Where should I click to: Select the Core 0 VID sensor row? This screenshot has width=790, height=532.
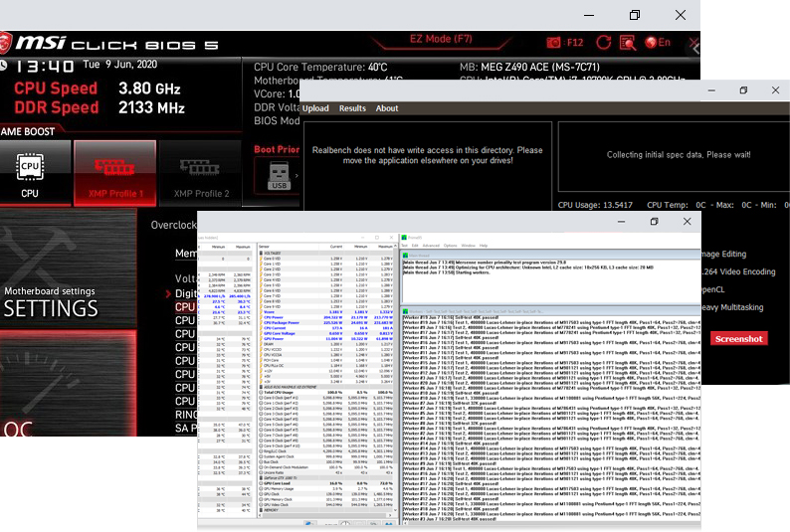click(x=326, y=259)
